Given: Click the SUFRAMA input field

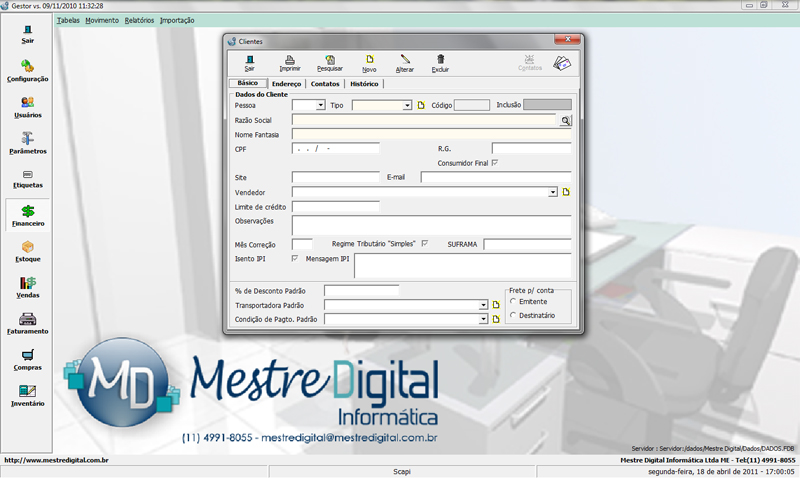Looking at the screenshot, I should tap(528, 244).
